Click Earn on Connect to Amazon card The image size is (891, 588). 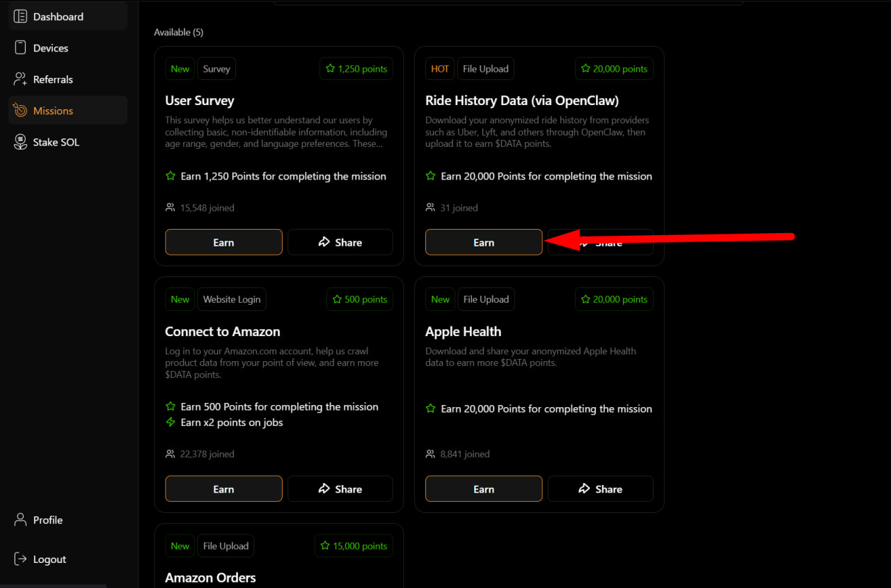223,489
